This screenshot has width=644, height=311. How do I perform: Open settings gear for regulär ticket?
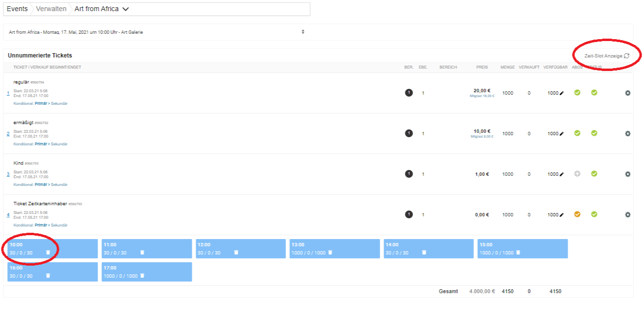click(x=628, y=93)
